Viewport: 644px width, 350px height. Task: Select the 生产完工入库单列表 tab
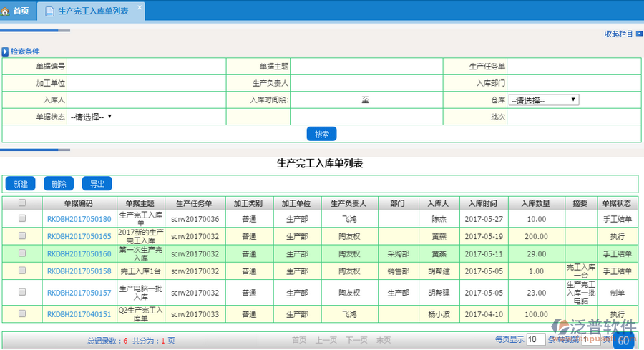92,11
